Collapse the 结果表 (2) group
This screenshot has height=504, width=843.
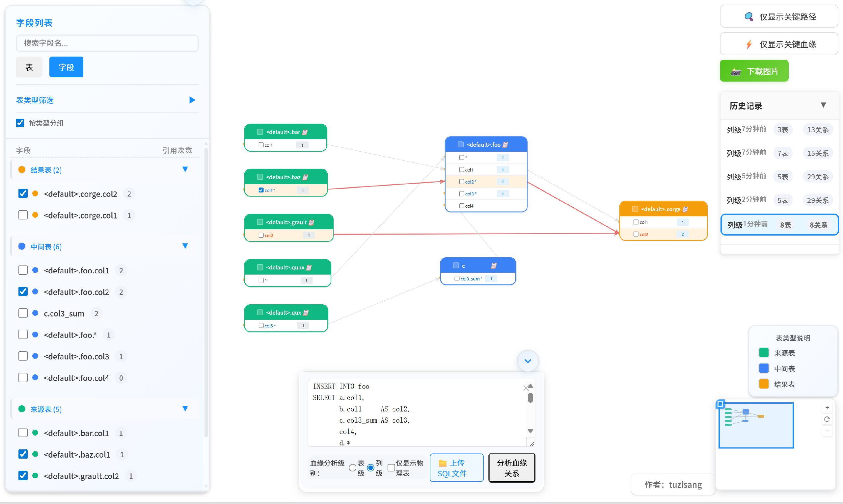point(185,169)
